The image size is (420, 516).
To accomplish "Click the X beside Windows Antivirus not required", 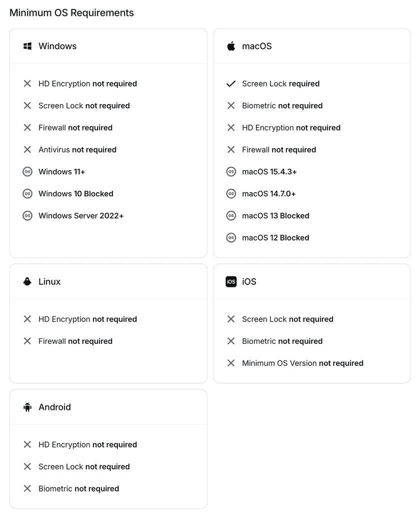I will 27,150.
